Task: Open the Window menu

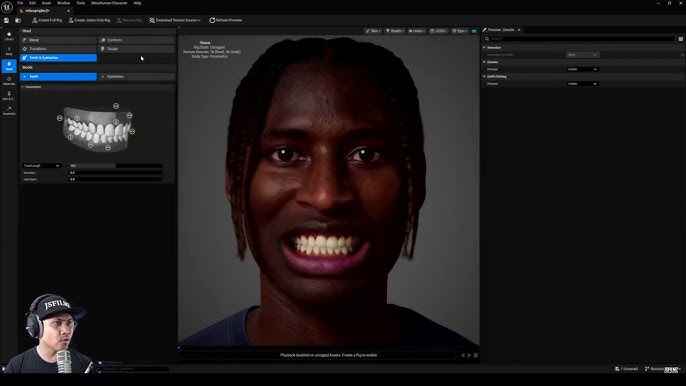Action: click(63, 3)
